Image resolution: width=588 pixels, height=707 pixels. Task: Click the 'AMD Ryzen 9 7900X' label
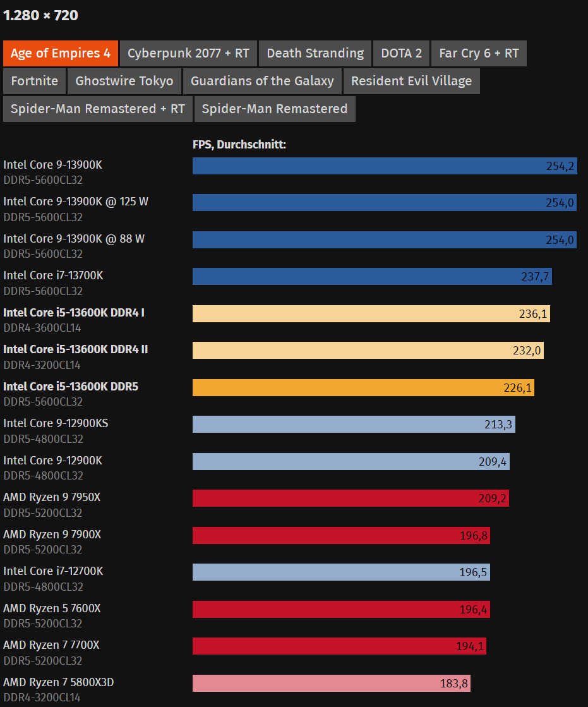52,535
